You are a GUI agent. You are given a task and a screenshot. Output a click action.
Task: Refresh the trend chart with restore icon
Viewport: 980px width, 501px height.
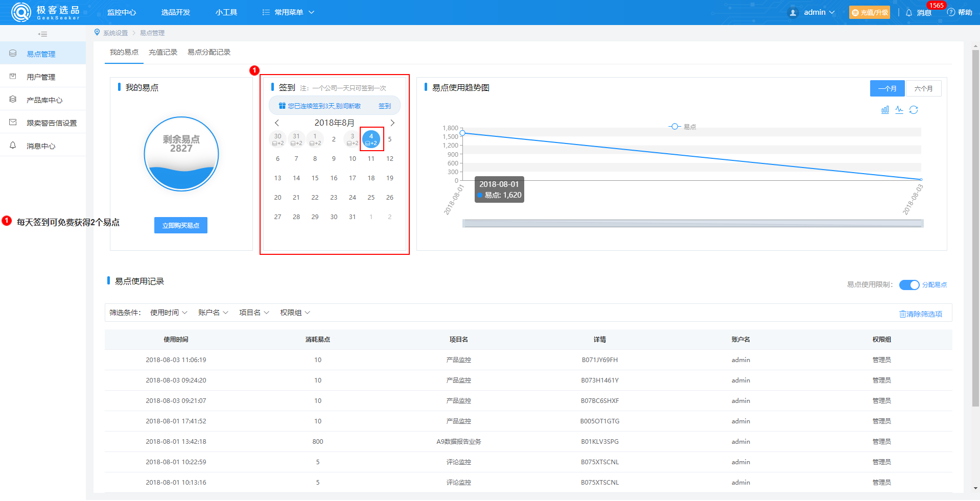pos(914,110)
